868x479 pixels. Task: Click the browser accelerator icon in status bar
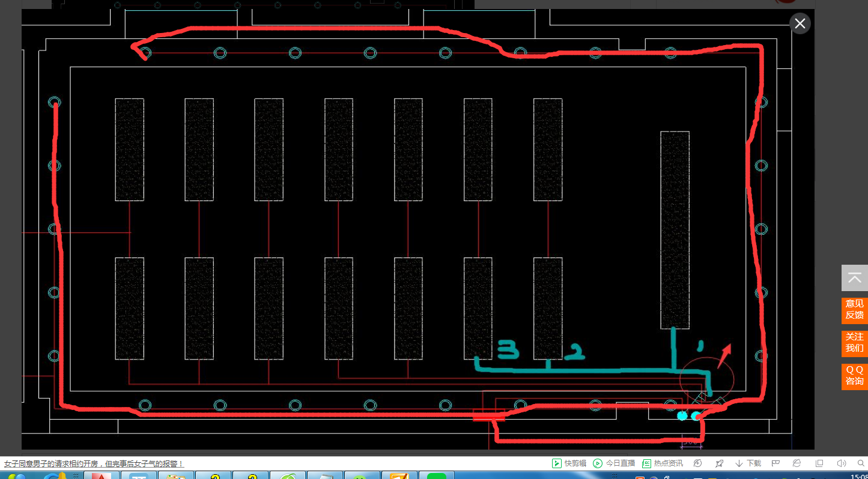click(697, 463)
